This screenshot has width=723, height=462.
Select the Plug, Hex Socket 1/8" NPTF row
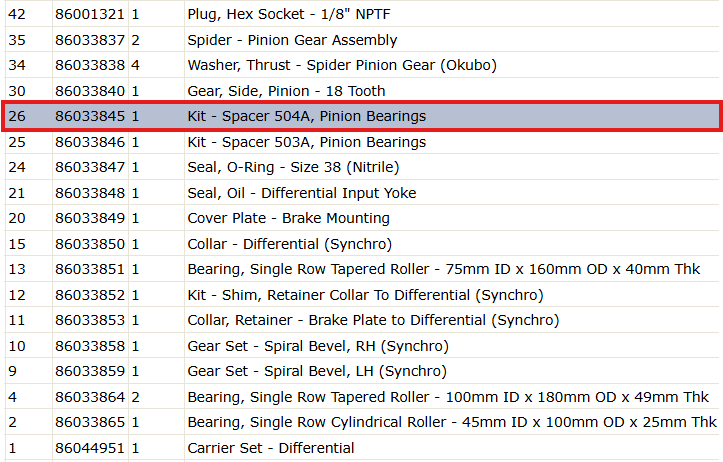tap(362, 14)
